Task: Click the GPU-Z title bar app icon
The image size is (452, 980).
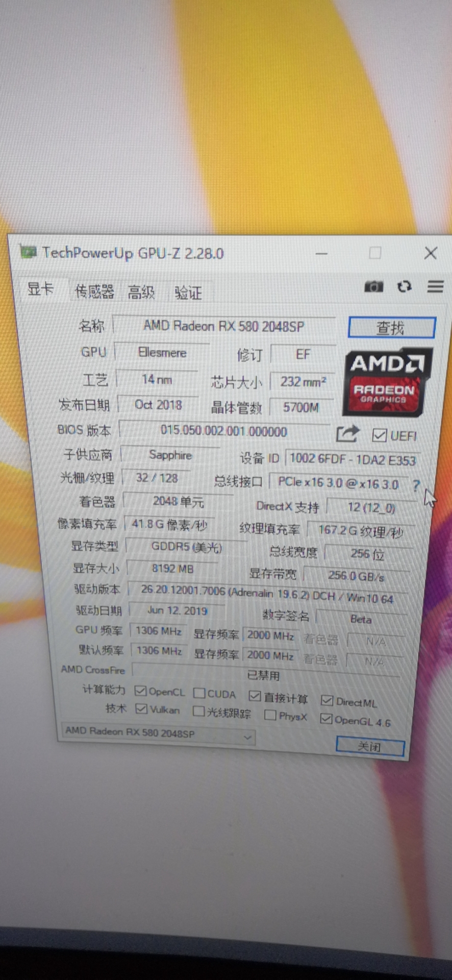Action: 28,251
